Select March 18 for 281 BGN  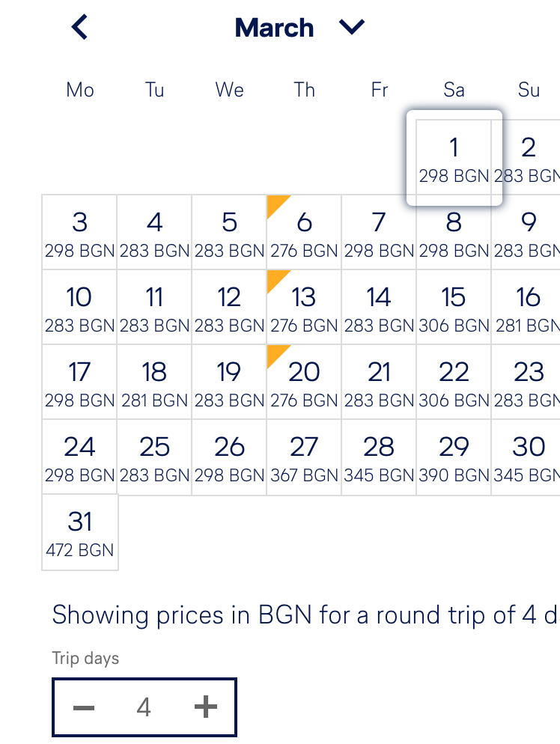[x=154, y=382]
